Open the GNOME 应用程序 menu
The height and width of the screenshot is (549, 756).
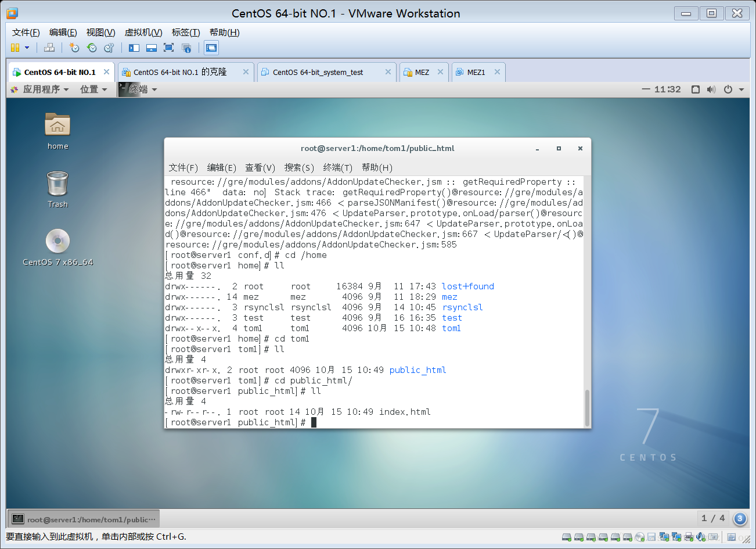pos(40,89)
